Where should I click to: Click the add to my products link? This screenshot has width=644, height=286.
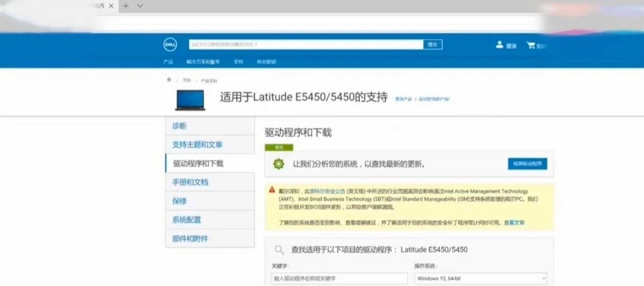point(434,99)
